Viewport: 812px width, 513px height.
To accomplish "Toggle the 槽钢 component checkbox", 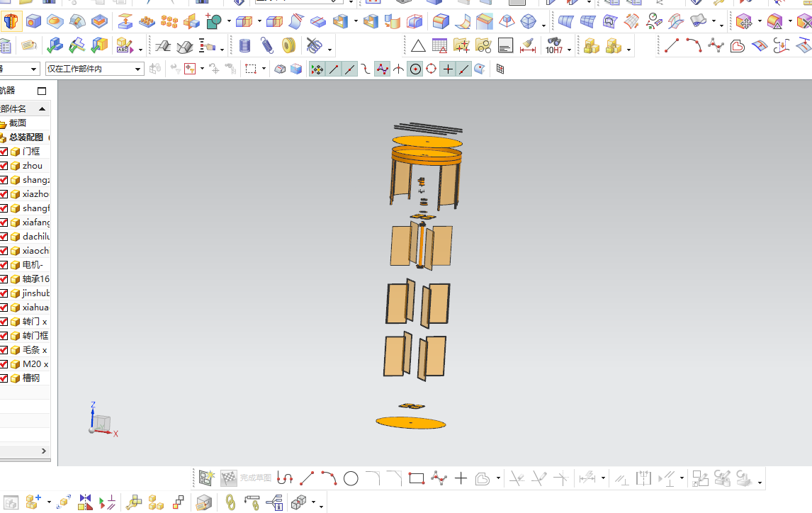I will [4, 378].
